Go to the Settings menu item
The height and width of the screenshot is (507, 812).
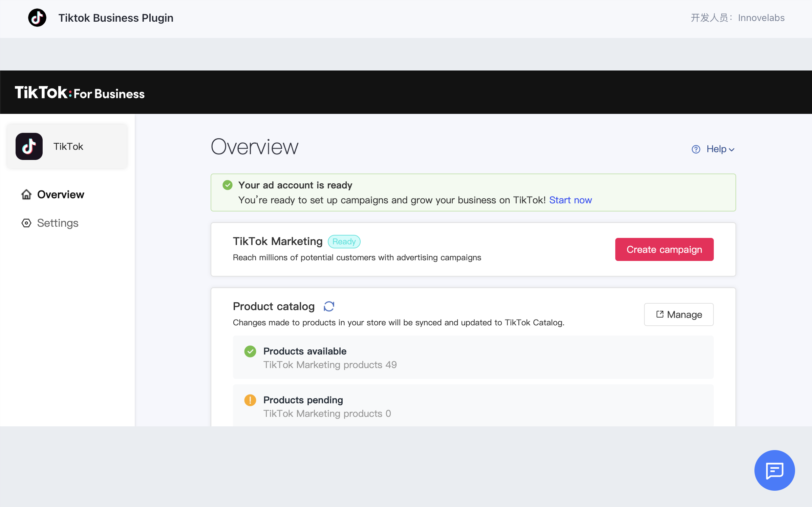point(58,223)
